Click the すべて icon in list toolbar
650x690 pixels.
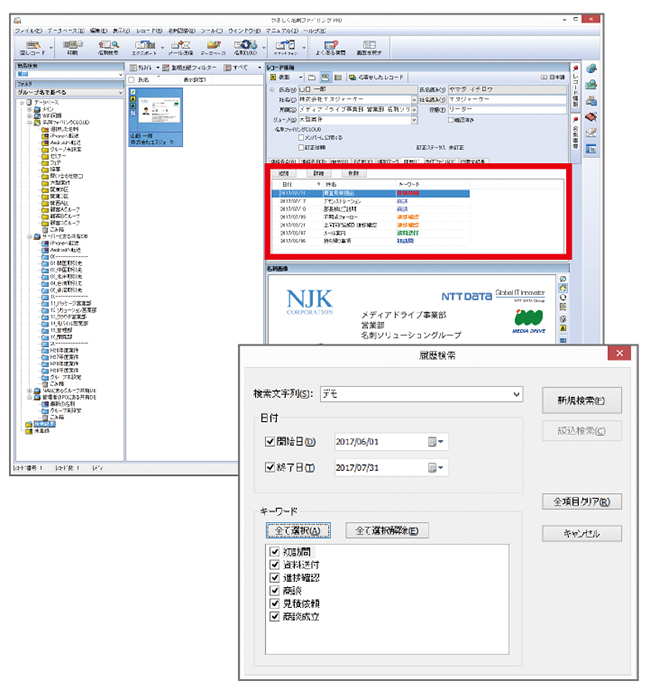227,68
